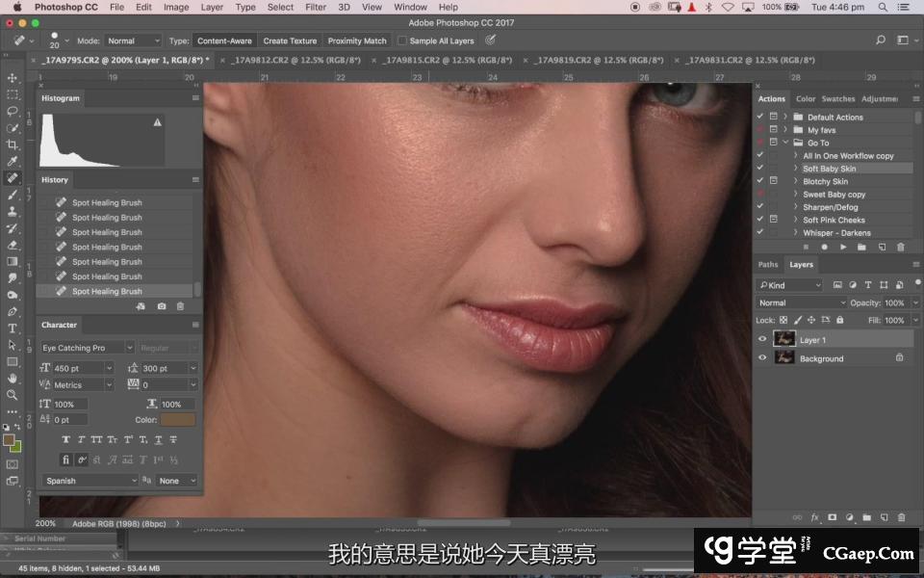Activate the Zoom tool
This screenshot has width=924, height=578.
click(13, 394)
